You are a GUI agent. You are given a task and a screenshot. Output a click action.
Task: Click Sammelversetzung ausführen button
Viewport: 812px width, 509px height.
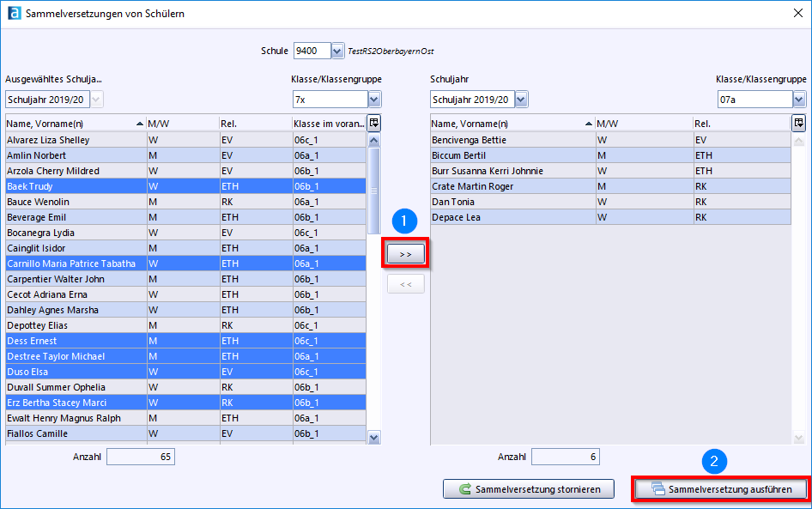[x=721, y=489]
